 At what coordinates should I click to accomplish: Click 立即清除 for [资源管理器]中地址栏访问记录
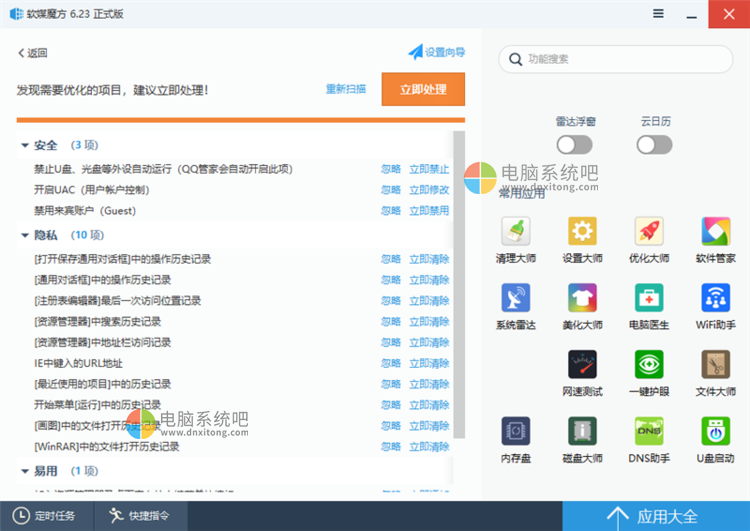(x=429, y=343)
